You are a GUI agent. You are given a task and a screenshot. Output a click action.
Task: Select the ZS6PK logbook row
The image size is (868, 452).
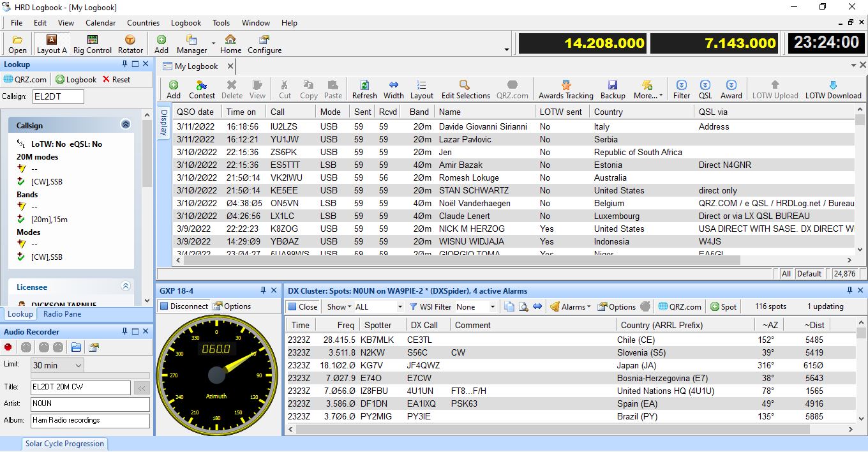(x=514, y=152)
